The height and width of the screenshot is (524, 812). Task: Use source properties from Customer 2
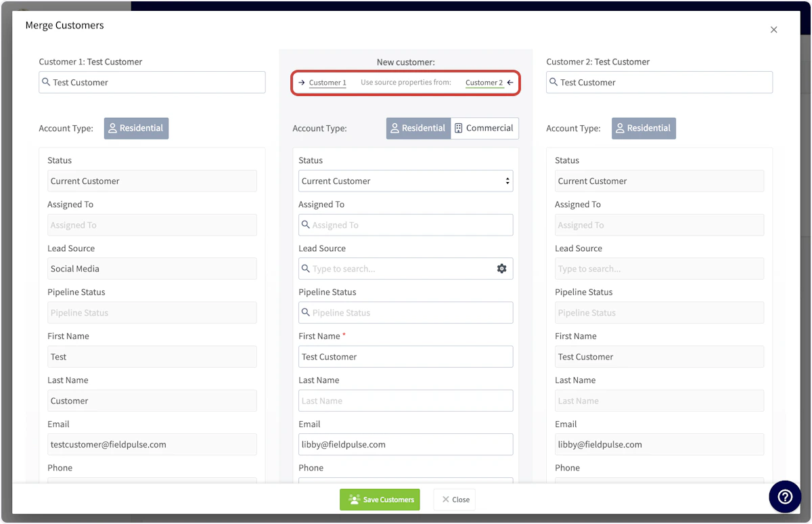484,83
